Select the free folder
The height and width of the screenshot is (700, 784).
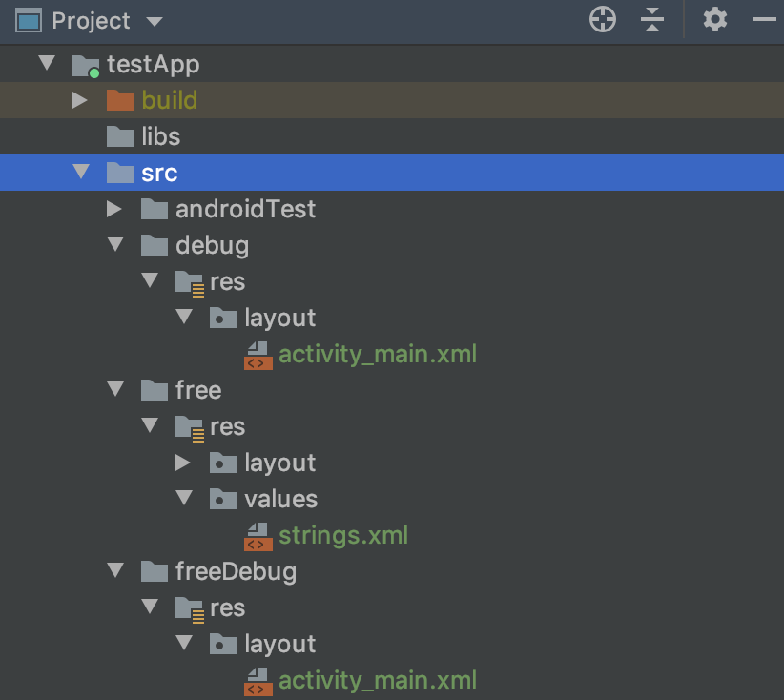tap(198, 390)
